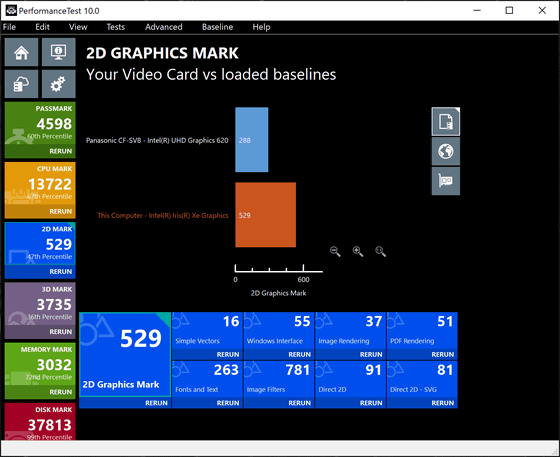
Task: Click the blue Panasonic CF-SV8 baseline bar
Action: point(252,140)
